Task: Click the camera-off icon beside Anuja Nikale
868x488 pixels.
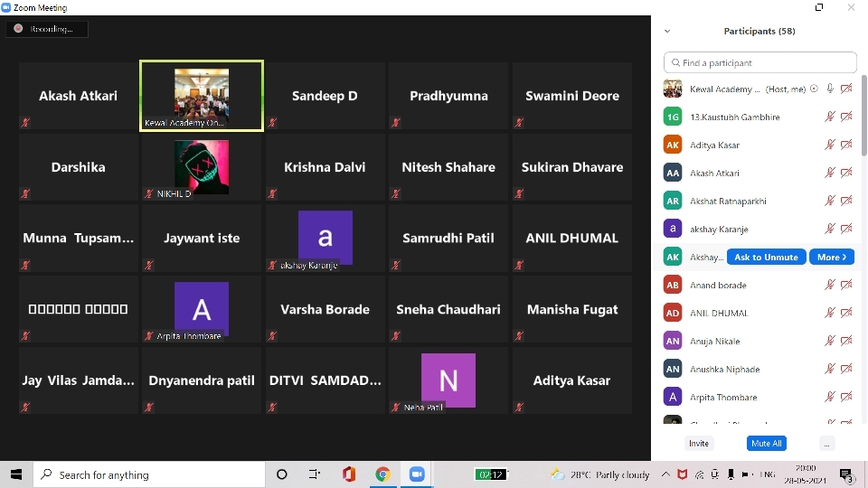Action: tap(846, 341)
